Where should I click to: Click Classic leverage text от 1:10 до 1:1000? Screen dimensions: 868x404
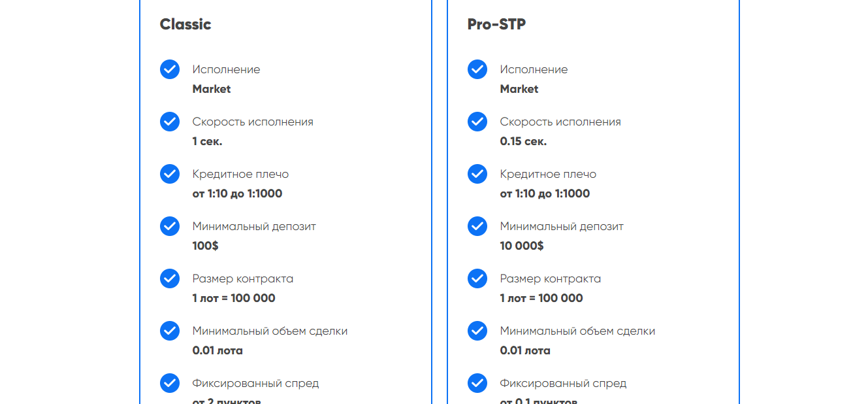click(237, 194)
